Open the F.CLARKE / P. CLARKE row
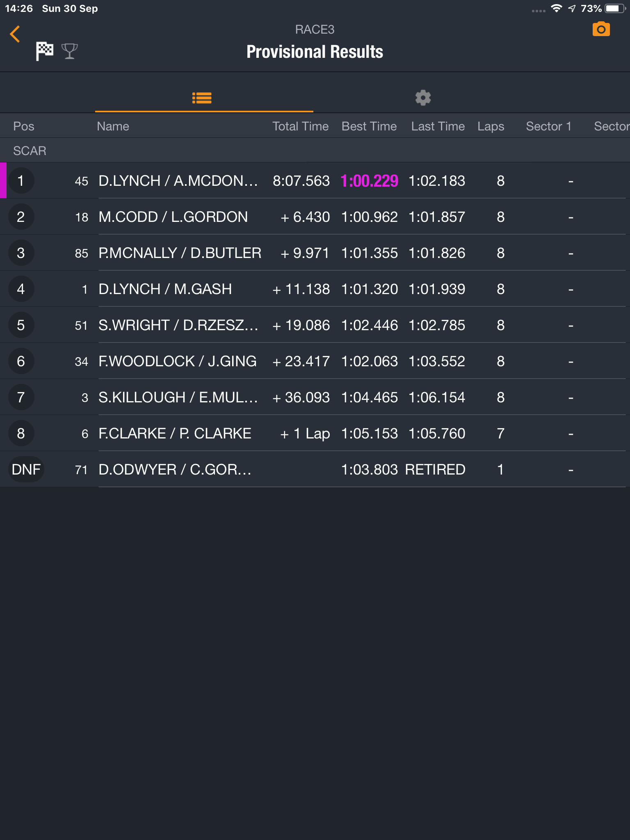 315,434
